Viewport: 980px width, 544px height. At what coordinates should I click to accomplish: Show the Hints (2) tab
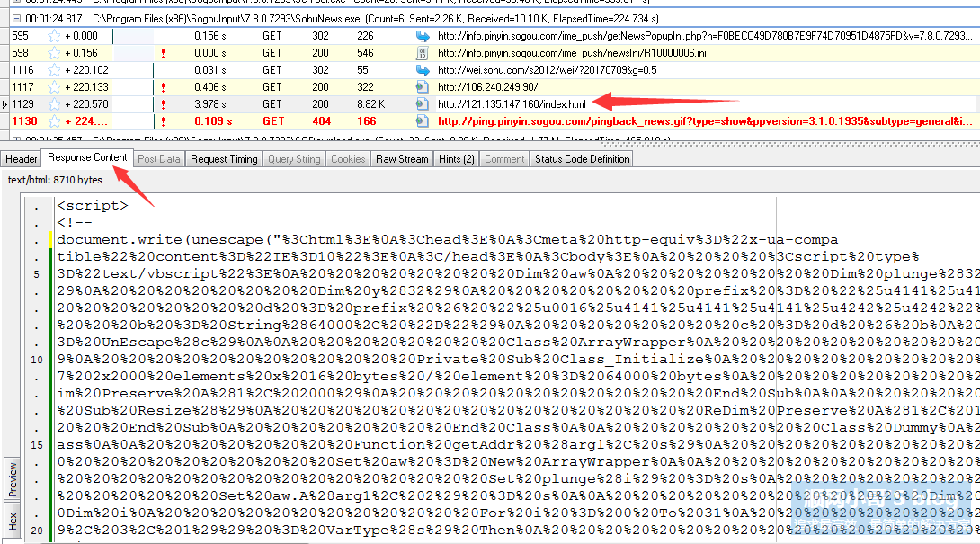click(x=456, y=159)
